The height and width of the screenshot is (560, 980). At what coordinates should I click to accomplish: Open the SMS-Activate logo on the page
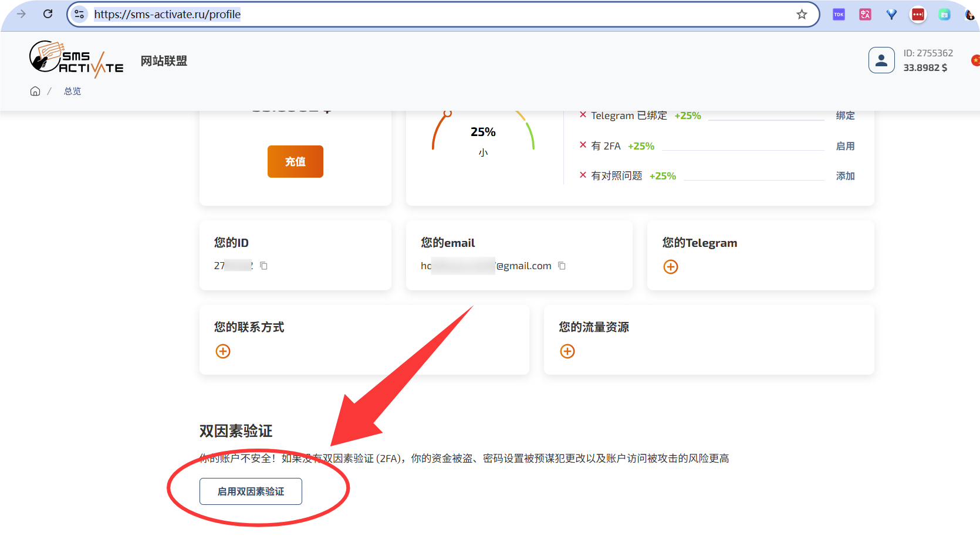[76, 59]
